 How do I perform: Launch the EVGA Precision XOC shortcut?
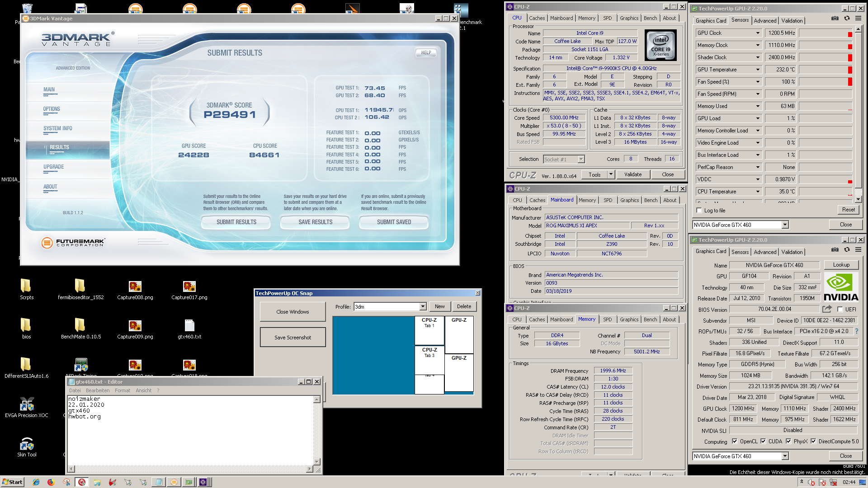(x=27, y=407)
